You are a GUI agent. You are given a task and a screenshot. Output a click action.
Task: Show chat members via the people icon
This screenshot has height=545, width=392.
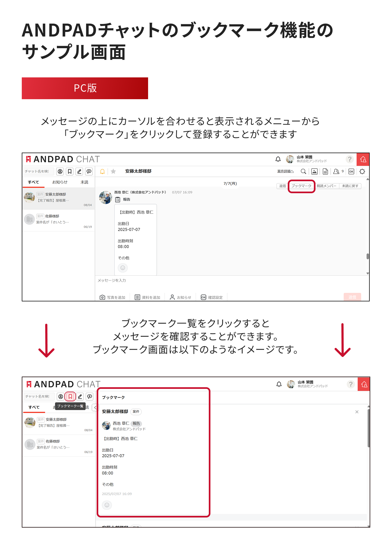(x=336, y=171)
